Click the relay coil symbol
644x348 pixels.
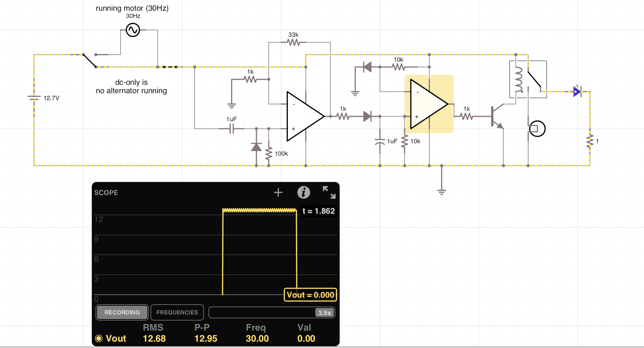point(519,79)
